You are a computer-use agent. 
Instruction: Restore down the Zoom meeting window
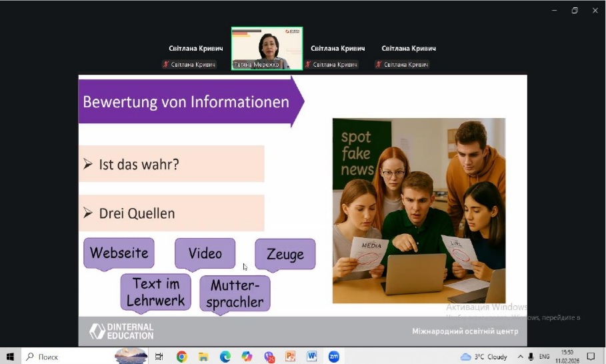pos(575,10)
